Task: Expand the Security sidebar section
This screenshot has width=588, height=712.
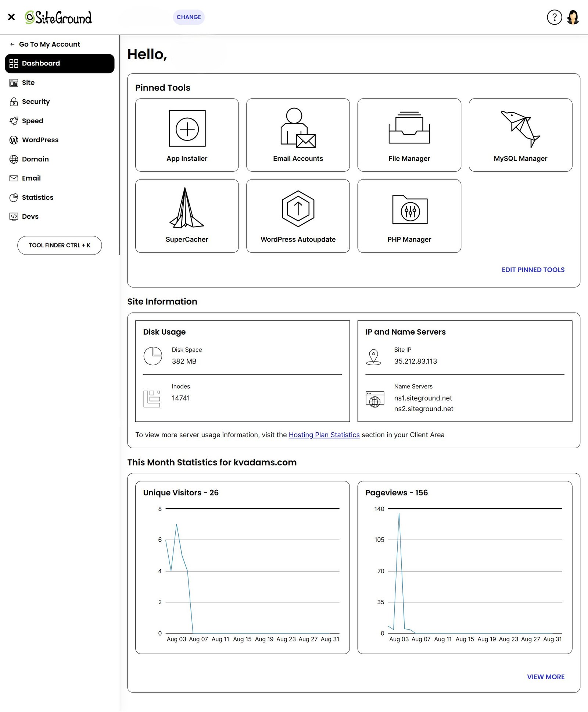Action: 36,102
